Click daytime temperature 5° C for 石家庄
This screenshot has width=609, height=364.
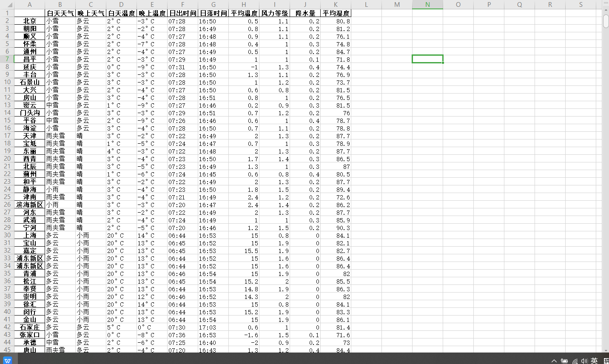(x=121, y=327)
